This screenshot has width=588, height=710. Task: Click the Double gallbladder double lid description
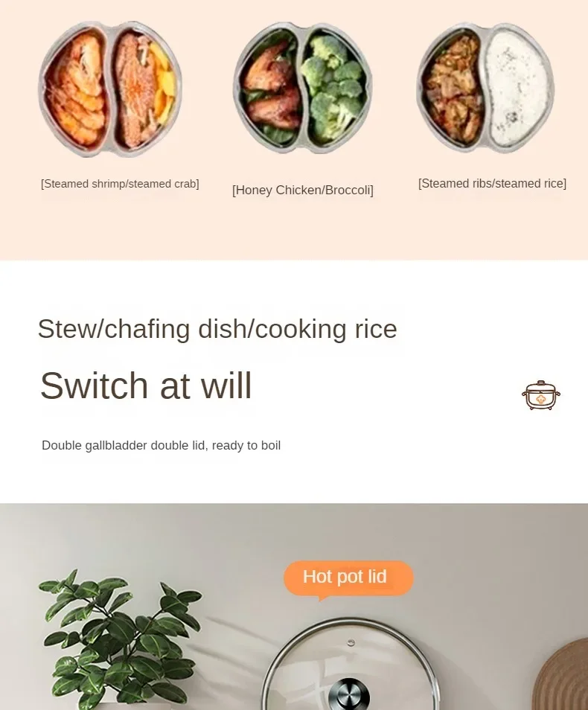(x=162, y=446)
